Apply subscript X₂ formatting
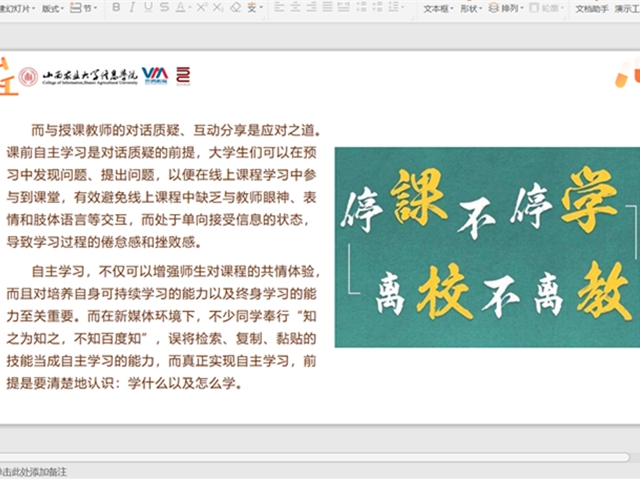This screenshot has width=640, height=479. point(218,7)
